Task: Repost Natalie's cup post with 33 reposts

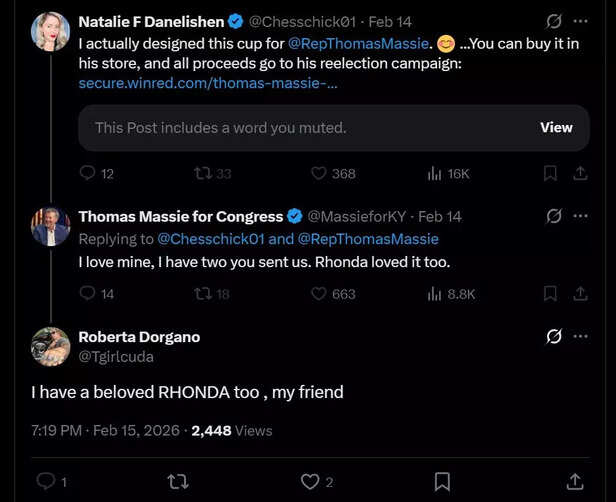Action: [x=203, y=173]
